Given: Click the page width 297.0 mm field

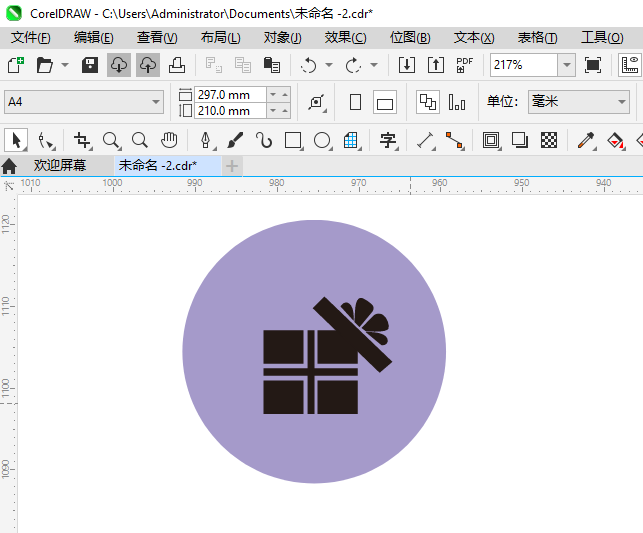Looking at the screenshot, I should pyautogui.click(x=231, y=95).
